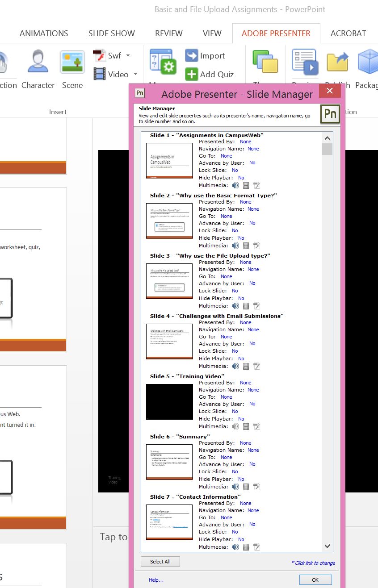Expand the Video dropdown in the ribbon
Screen dimensions: 378x588
[135, 74]
